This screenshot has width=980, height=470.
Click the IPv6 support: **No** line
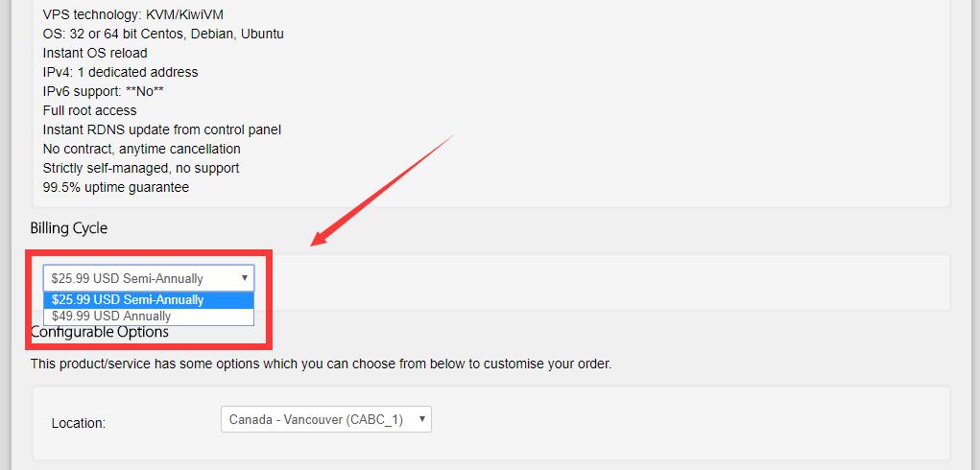[104, 92]
